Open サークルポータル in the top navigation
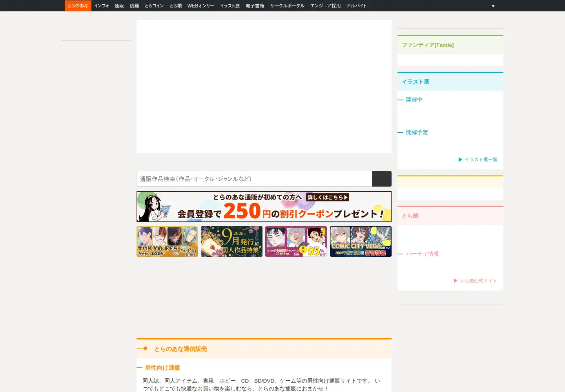Viewport: 565px width, 392px height. tap(287, 6)
